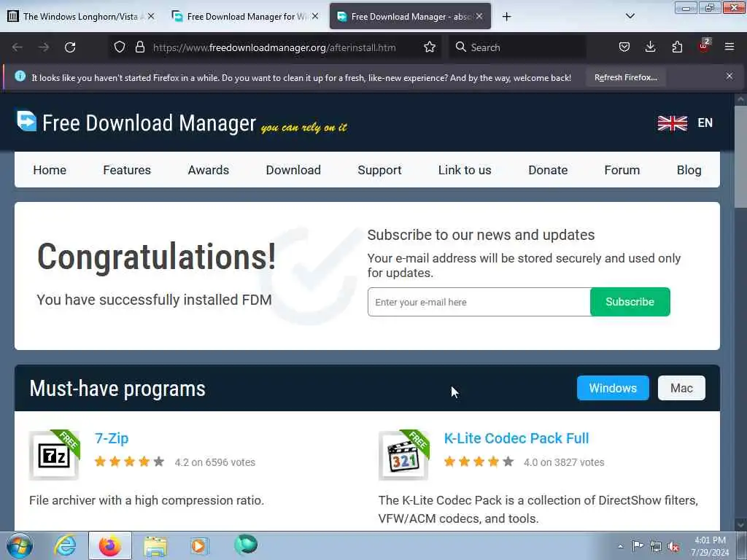This screenshot has width=747, height=560.
Task: Go back with the back arrow
Action: point(18,47)
